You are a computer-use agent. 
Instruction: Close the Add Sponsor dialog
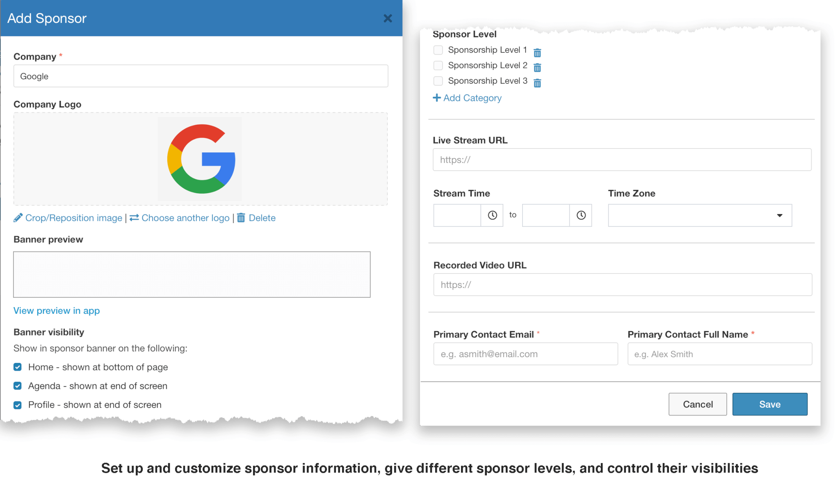point(387,18)
